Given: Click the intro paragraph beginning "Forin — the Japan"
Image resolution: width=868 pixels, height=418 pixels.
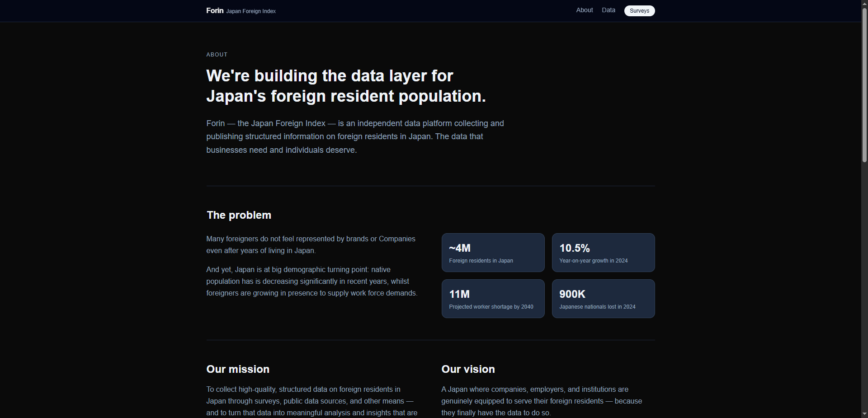Looking at the screenshot, I should coord(355,136).
